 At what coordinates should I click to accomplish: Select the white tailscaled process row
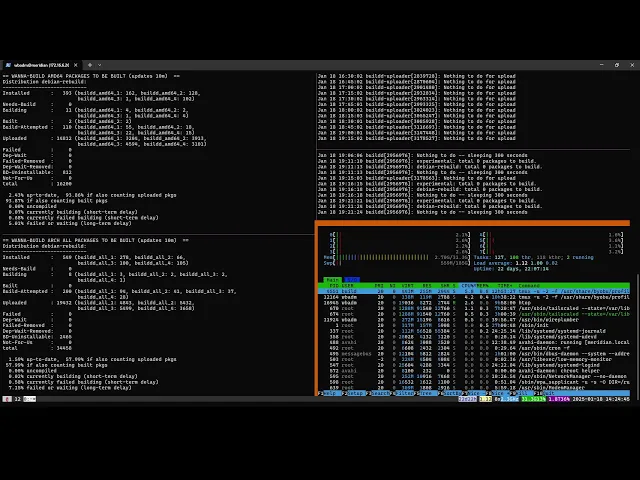474,308
